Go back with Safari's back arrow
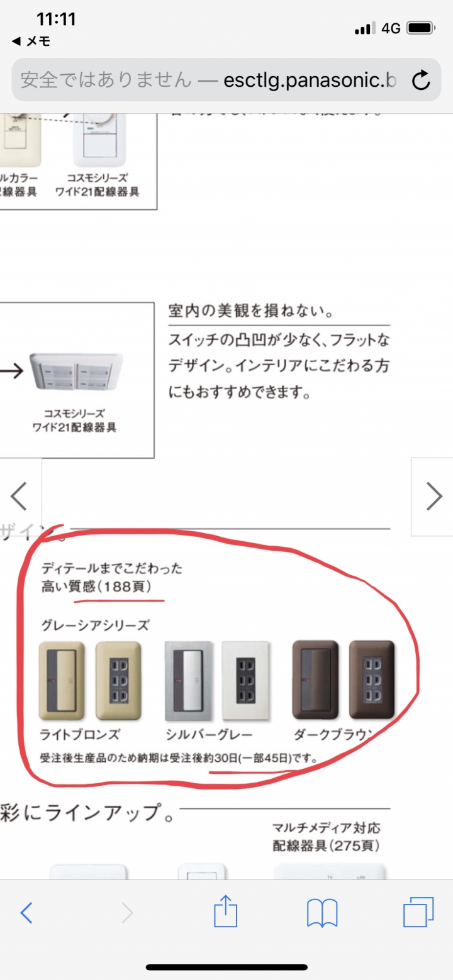Image resolution: width=453 pixels, height=980 pixels. [x=26, y=912]
